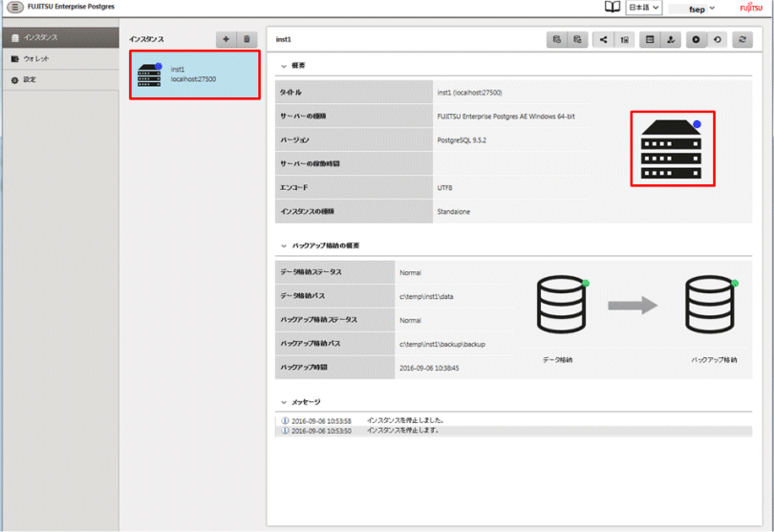Click the client authentication toolbar icon

pos(671,39)
